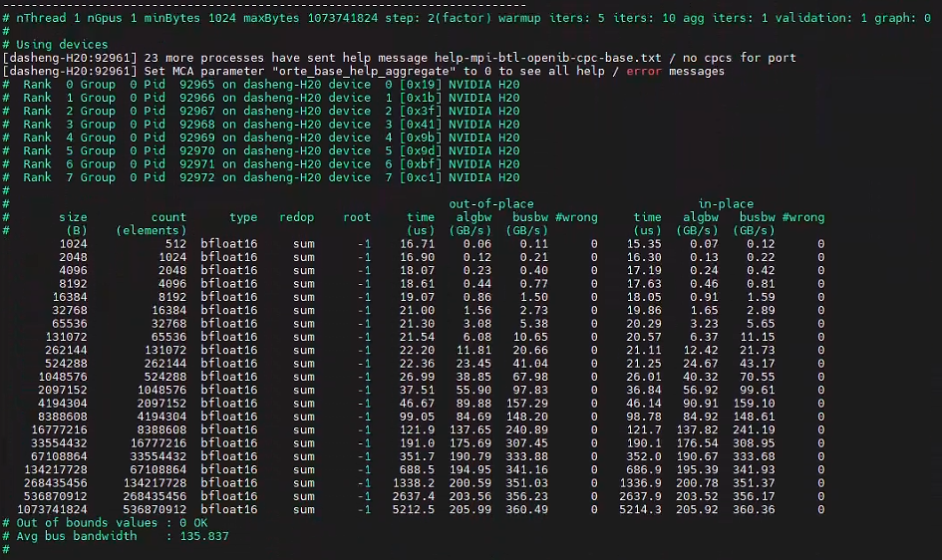This screenshot has height=560, width=942.
Task: Click out-of-place time value 99.05
Action: (x=417, y=416)
